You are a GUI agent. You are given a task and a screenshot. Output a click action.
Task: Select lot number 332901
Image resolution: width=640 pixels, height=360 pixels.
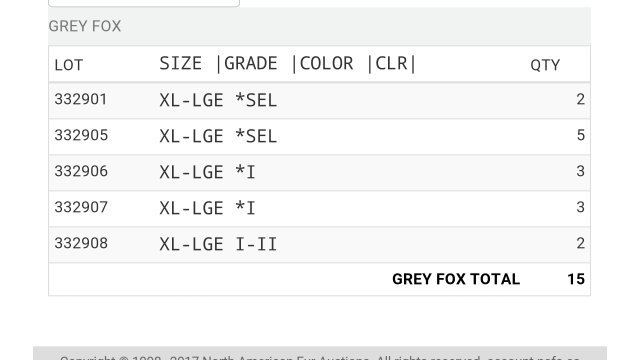pyautogui.click(x=81, y=99)
